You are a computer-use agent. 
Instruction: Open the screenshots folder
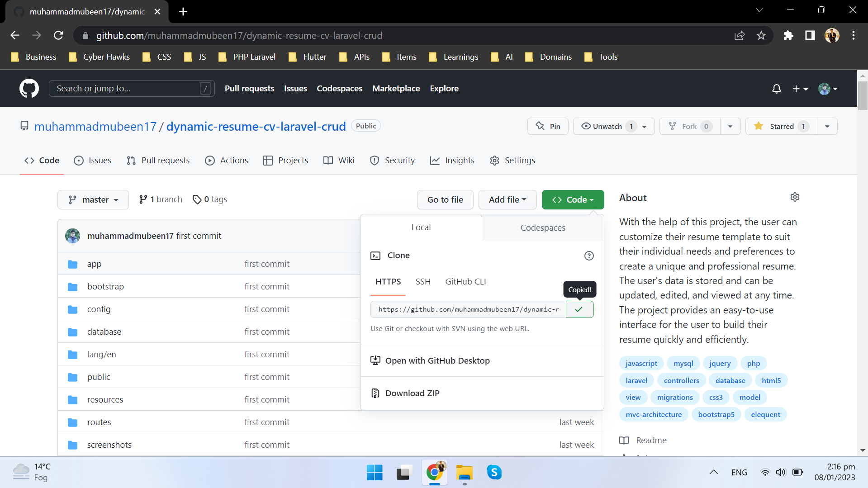[109, 445]
